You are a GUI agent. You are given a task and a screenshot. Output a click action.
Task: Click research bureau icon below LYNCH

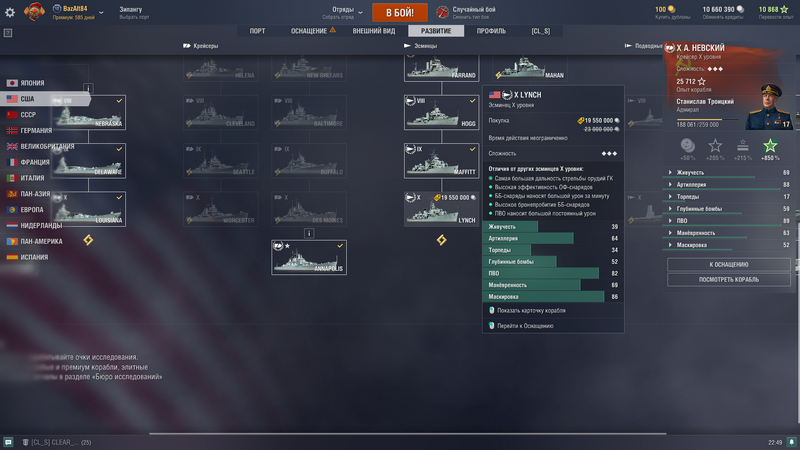tap(441, 240)
